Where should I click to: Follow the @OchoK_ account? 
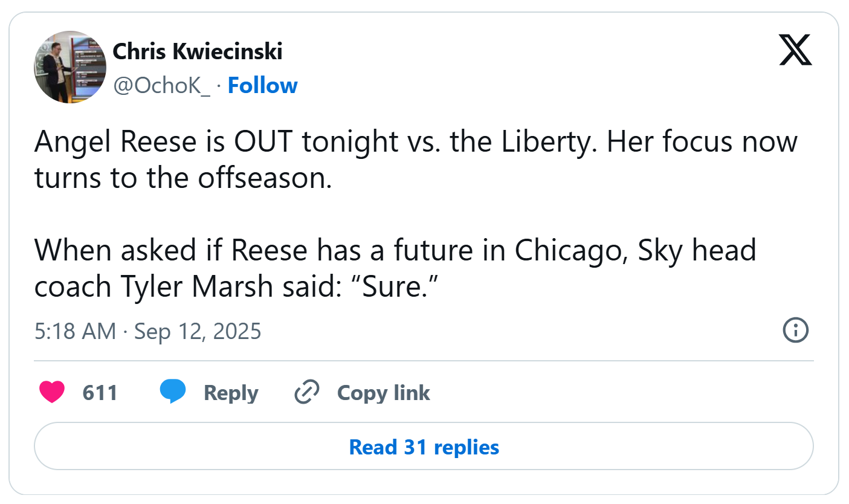[262, 86]
